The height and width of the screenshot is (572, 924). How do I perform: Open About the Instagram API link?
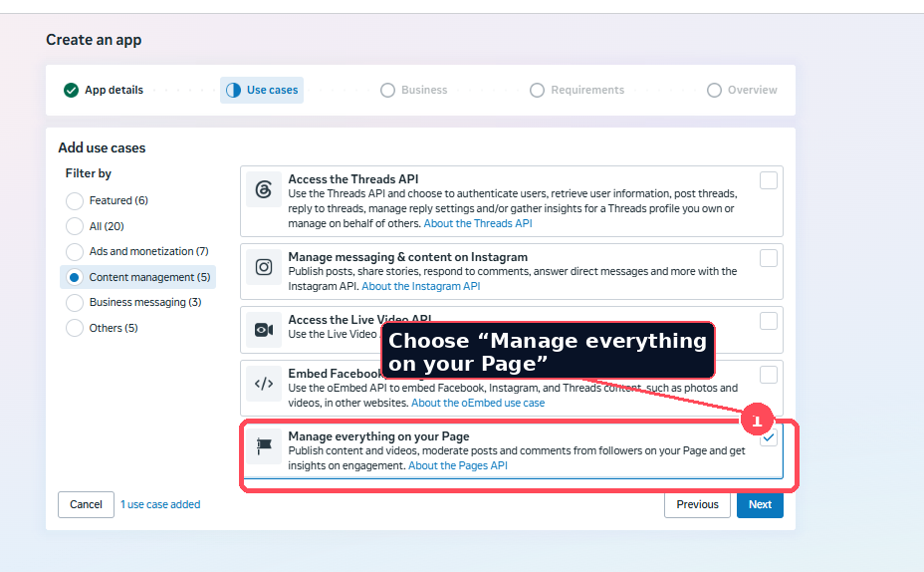[421, 286]
